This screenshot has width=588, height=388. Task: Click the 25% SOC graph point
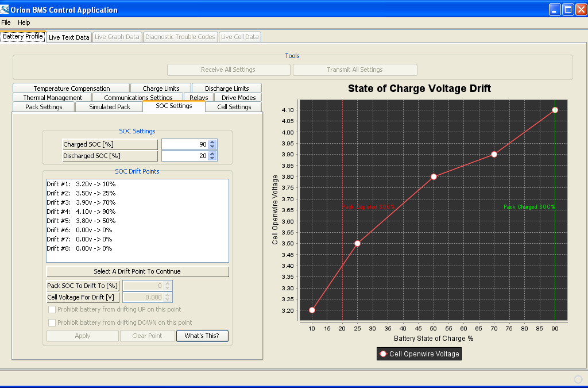357,244
